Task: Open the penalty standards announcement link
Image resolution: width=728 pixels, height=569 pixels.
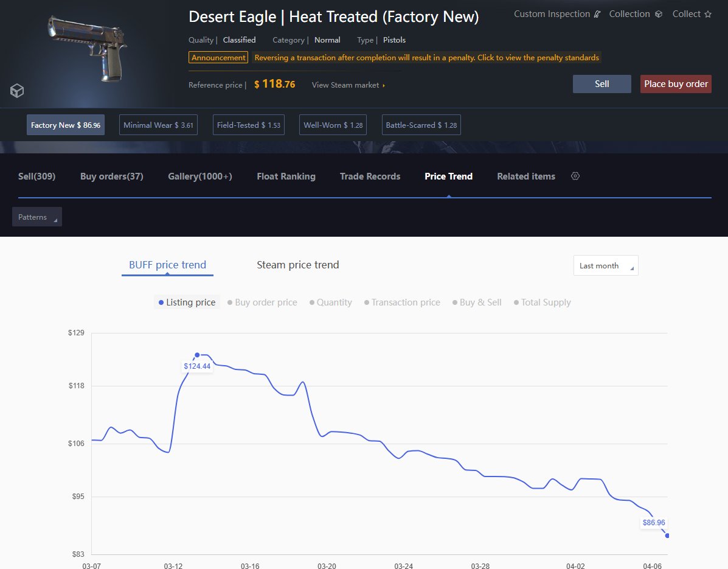Action: point(427,58)
